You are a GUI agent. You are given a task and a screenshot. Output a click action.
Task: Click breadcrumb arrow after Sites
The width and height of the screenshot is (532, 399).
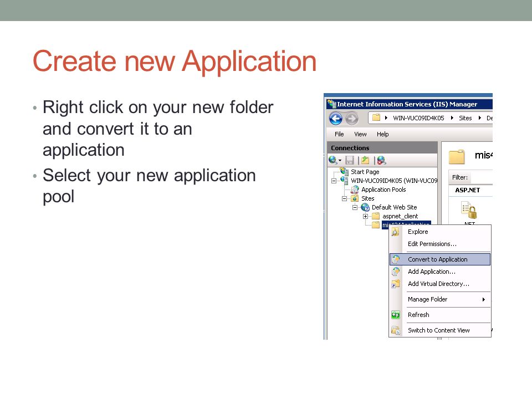[480, 118]
